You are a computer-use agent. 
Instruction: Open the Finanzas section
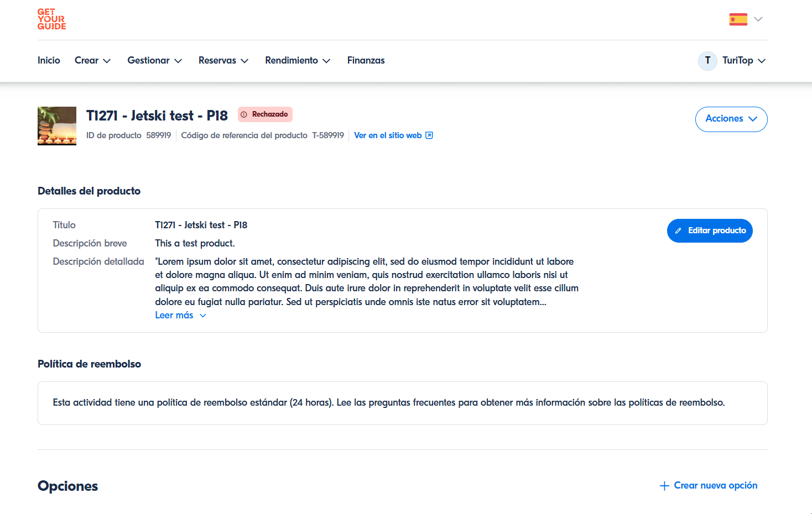(366, 61)
